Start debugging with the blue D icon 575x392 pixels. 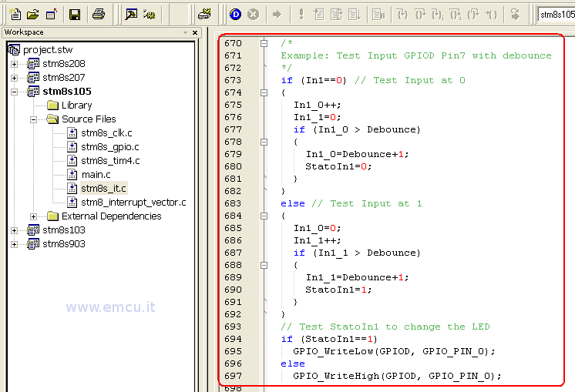click(x=235, y=15)
